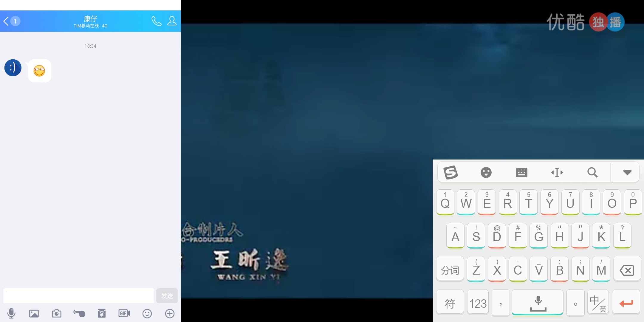Image resolution: width=644 pixels, height=322 pixels.
Task: Tap the E key
Action: [x=487, y=202]
